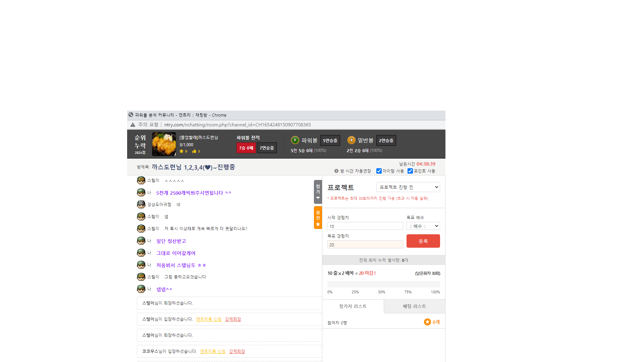Click the address bar URL ntry.com
Viewport: 644px width, 362px height.
click(237, 125)
